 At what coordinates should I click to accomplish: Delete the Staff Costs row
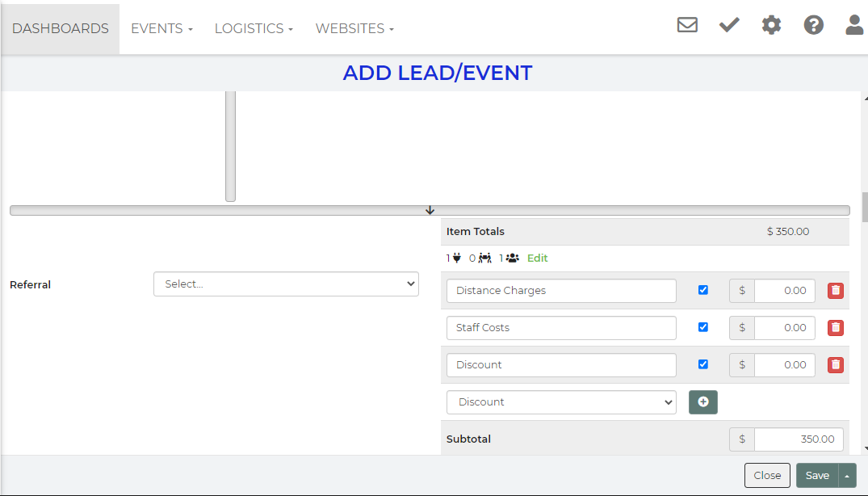(836, 328)
